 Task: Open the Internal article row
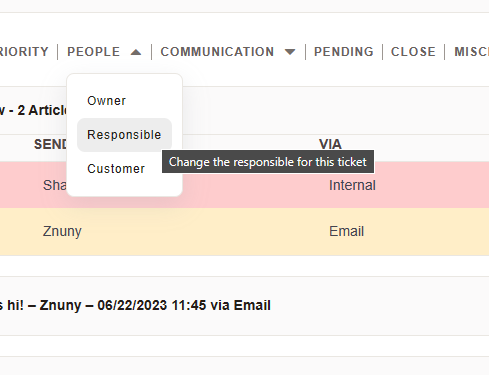[244, 185]
